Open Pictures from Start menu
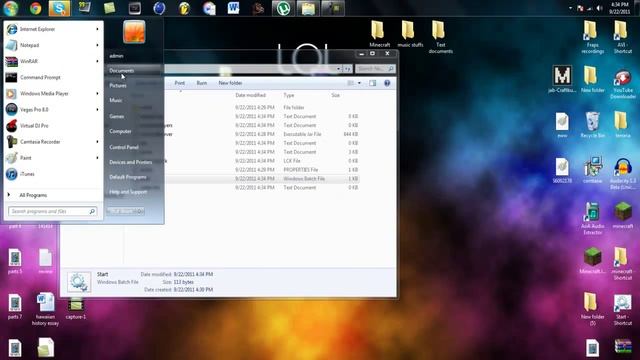Image resolution: width=640 pixels, height=360 pixels. click(118, 86)
